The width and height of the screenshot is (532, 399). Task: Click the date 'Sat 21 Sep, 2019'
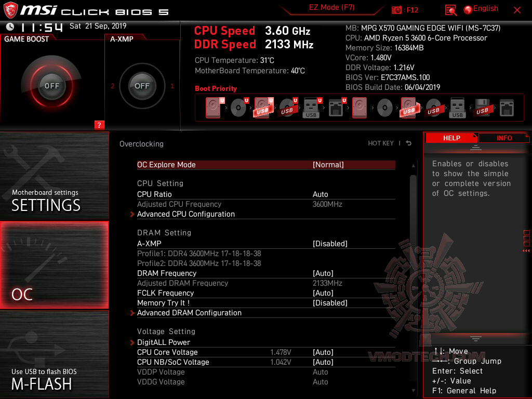(x=98, y=26)
